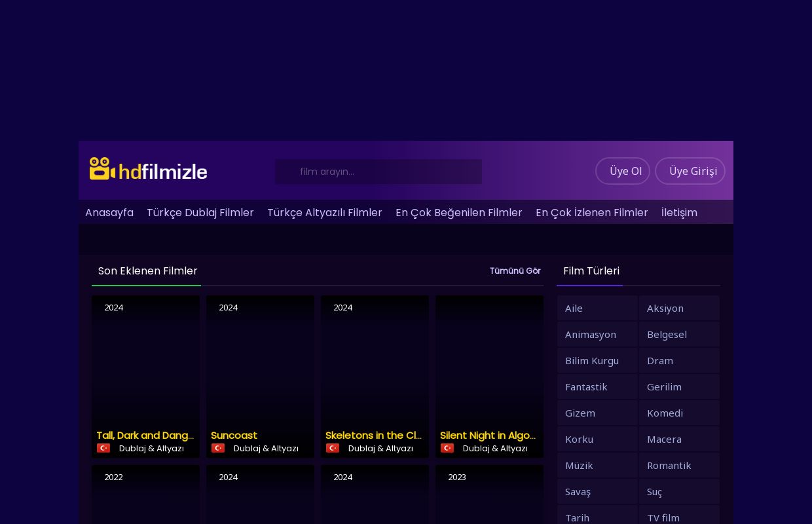Click 2024 badge on Tall, Dark and Dang...
Screen dimensions: 812x524
click(x=113, y=308)
